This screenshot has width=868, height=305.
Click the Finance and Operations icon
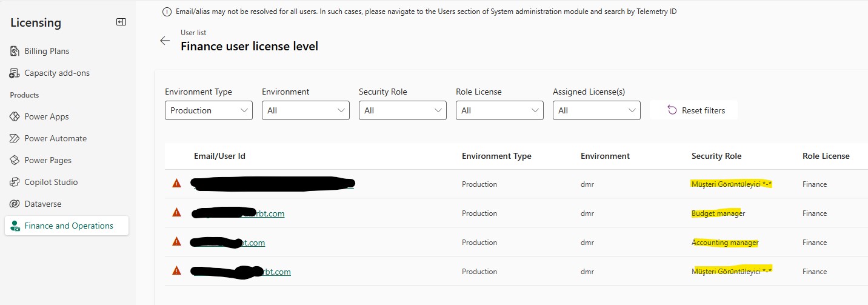point(15,226)
